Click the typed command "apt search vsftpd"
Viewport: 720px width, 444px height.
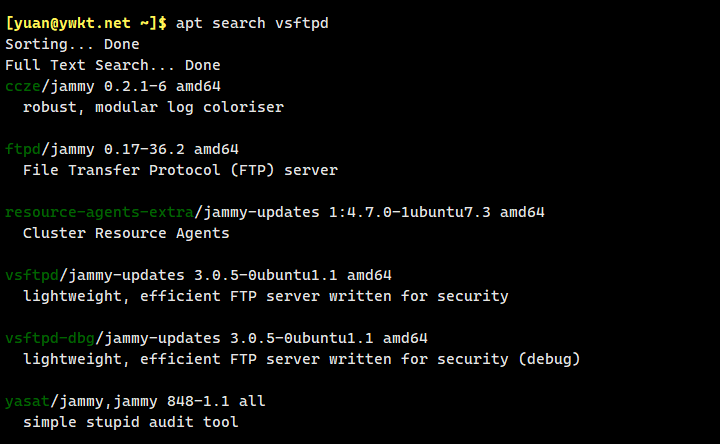pyautogui.click(x=251, y=23)
